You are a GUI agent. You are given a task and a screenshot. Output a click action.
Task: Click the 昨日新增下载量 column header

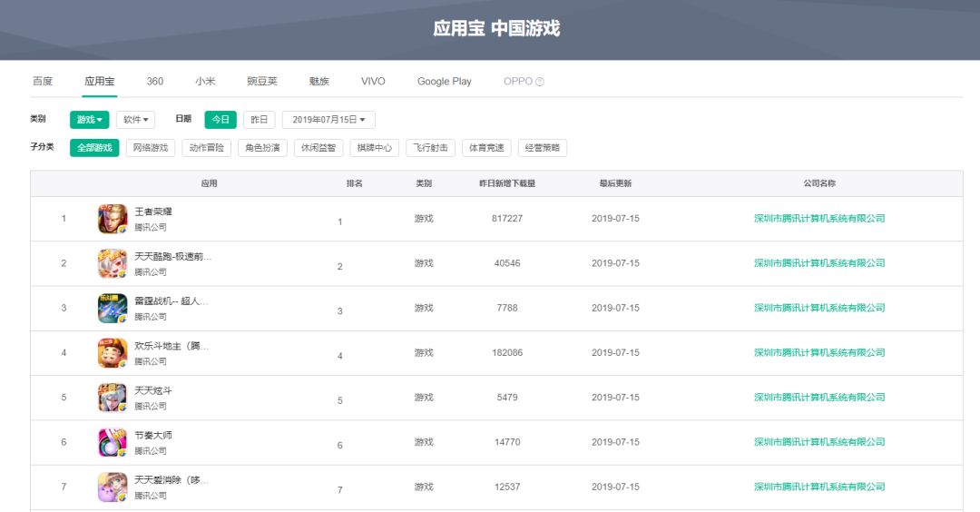pos(507,183)
